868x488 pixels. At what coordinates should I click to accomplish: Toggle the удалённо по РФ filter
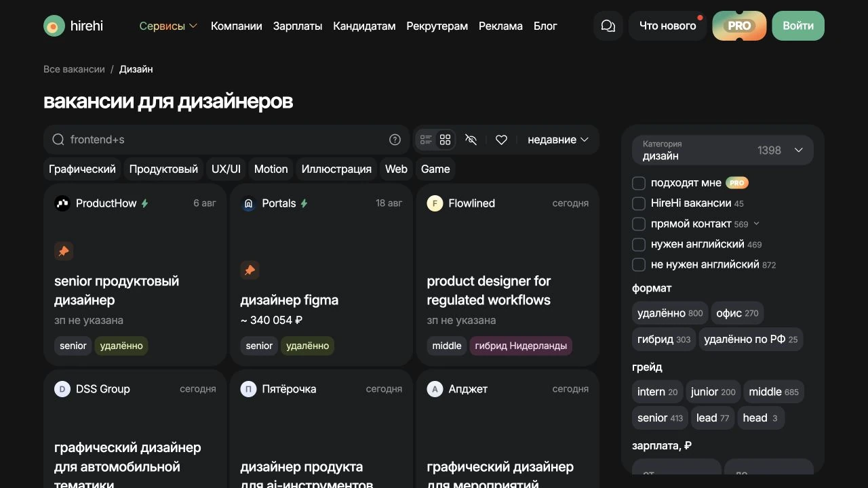coord(751,340)
